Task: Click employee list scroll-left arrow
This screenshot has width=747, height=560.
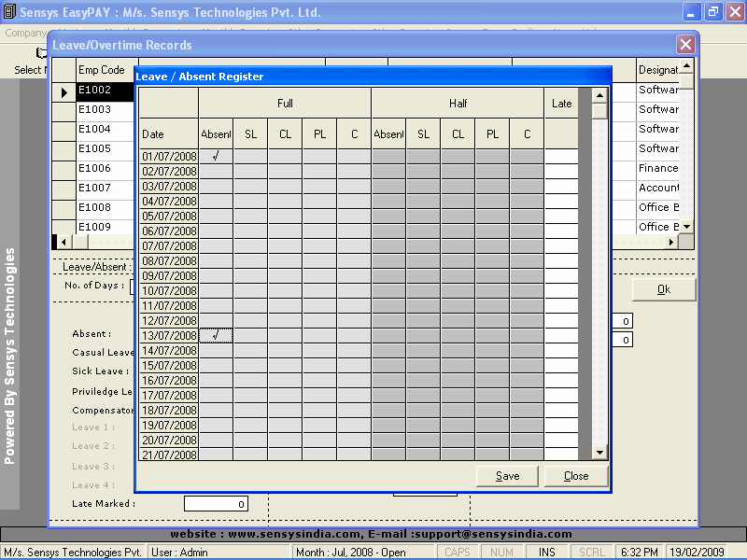Action: [63, 242]
